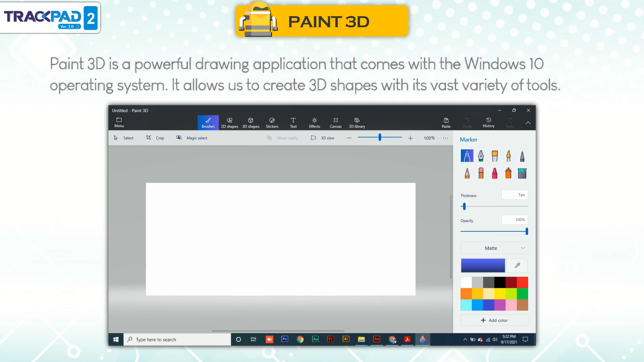The width and height of the screenshot is (644, 362).
Task: Open the Brushes tab
Action: (x=208, y=122)
